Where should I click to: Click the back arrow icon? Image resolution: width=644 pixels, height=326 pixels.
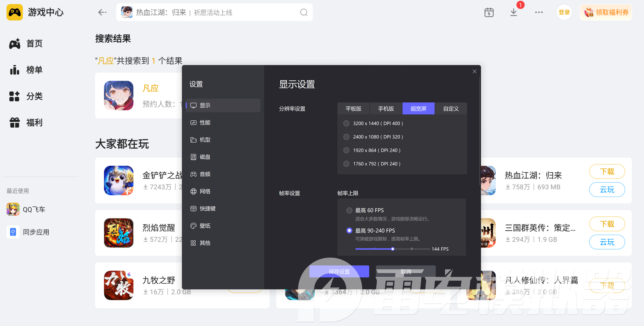102,12
